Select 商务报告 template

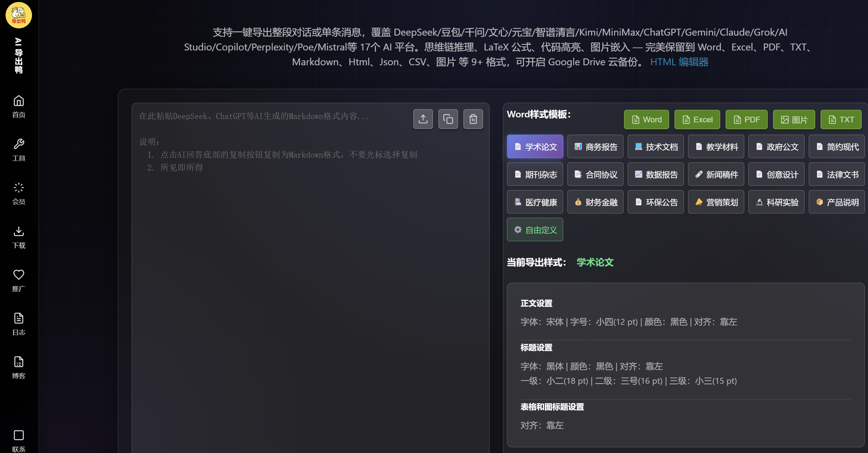click(595, 146)
